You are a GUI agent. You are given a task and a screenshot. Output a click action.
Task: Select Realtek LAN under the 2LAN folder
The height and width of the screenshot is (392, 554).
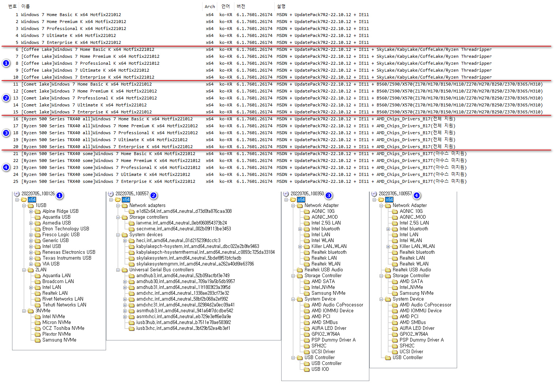point(55,293)
